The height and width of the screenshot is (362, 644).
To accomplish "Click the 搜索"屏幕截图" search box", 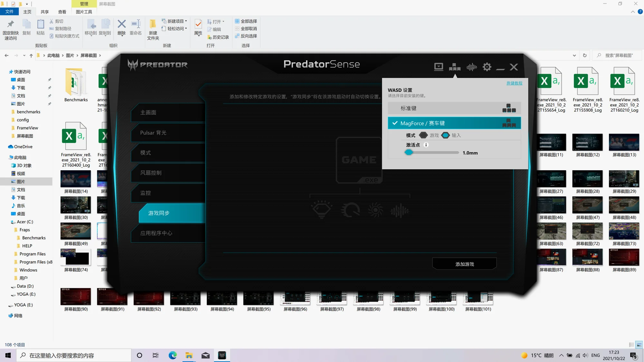I will click(x=617, y=55).
